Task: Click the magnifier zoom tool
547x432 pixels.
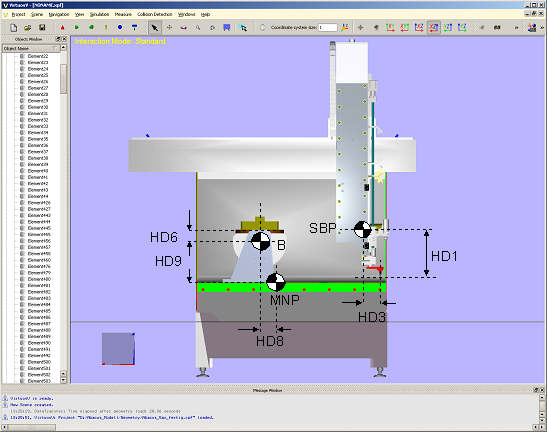Action: click(x=198, y=28)
